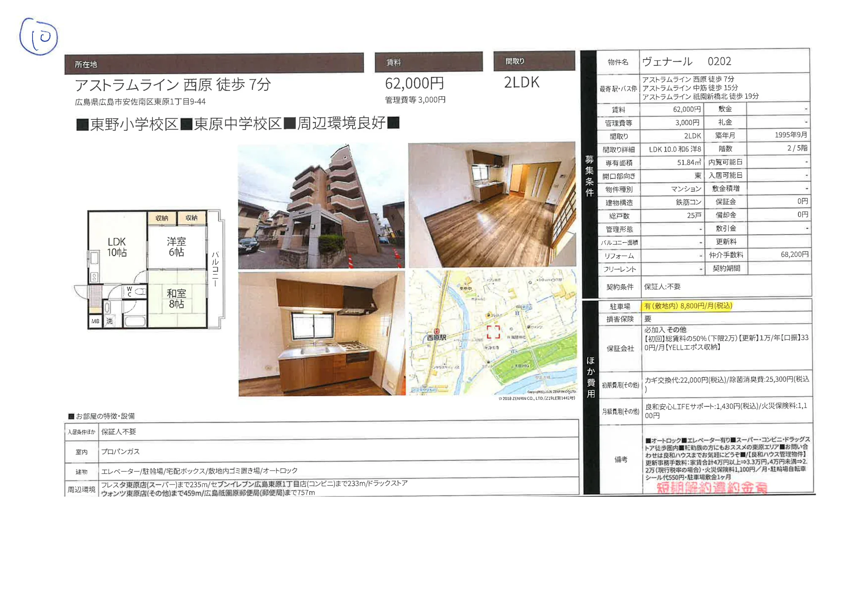Click the 損害保険 value 要
Viewport: 868px width, 614px height.
pyautogui.click(x=648, y=319)
